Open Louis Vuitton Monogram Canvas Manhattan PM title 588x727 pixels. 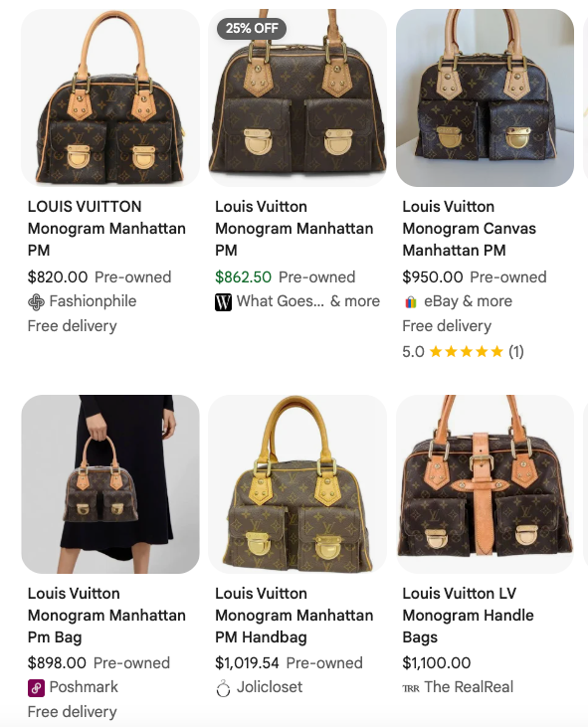pyautogui.click(x=469, y=229)
